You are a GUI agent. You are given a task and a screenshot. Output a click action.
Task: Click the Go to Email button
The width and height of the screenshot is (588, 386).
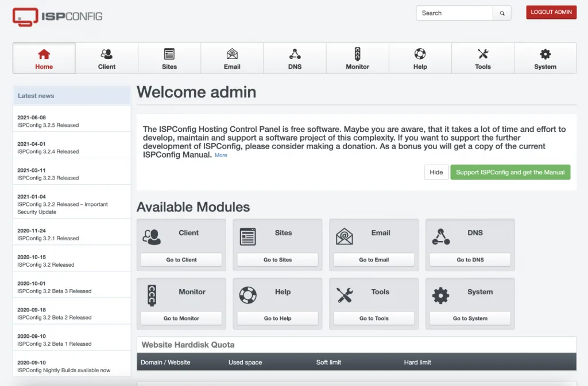click(x=374, y=259)
